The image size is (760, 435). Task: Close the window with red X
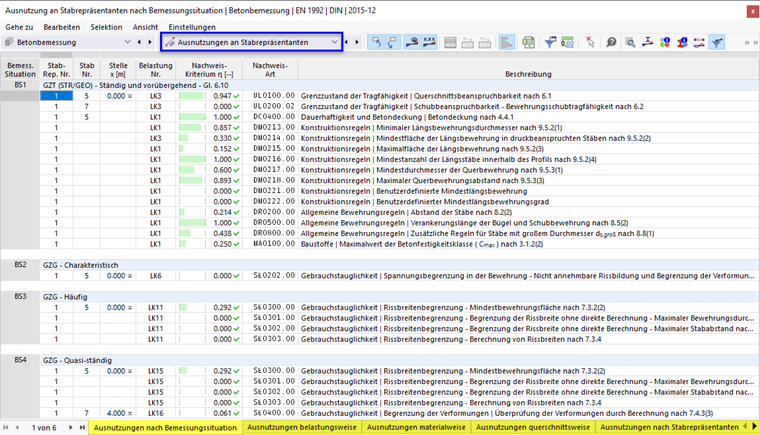752,12
